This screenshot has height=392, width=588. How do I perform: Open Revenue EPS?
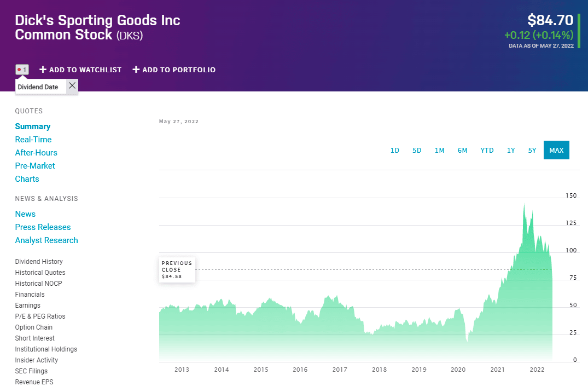(34, 382)
